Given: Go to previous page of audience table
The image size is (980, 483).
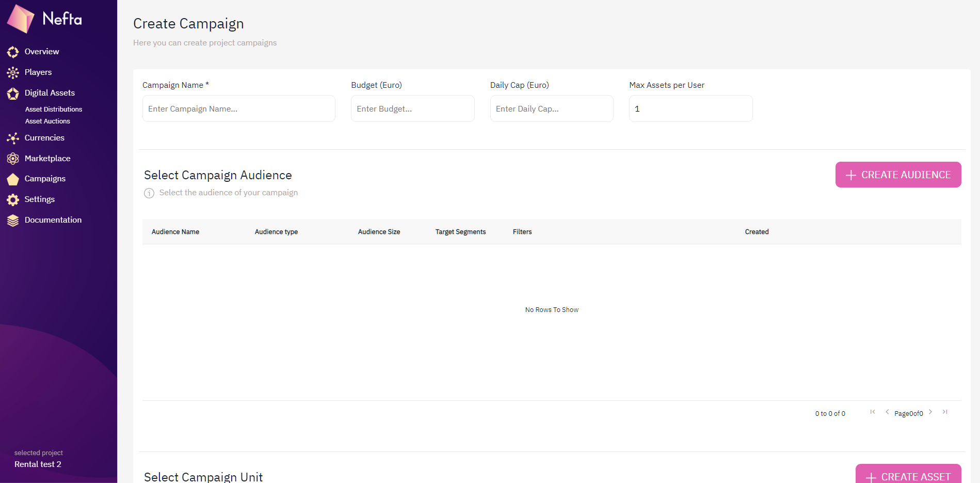Looking at the screenshot, I should click(x=887, y=412).
